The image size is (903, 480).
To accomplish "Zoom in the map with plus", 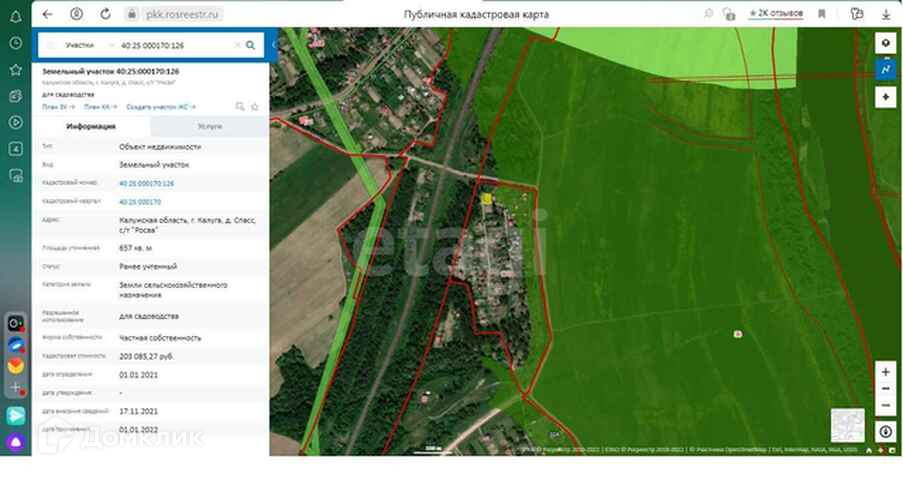I will coord(886,372).
